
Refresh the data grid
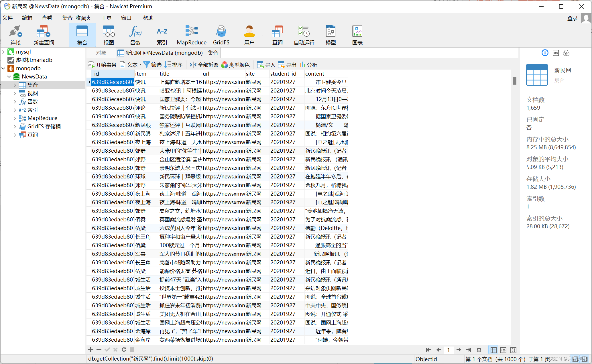124,349
